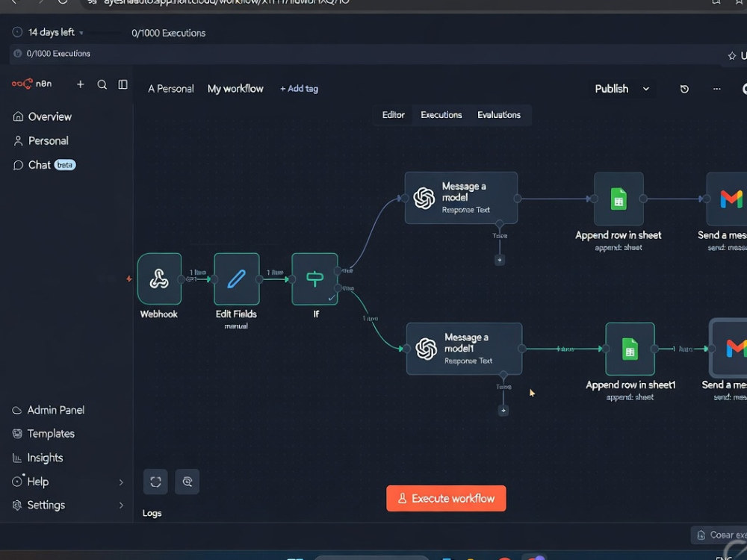Click the 0/1000 Executions header text

coord(169,34)
